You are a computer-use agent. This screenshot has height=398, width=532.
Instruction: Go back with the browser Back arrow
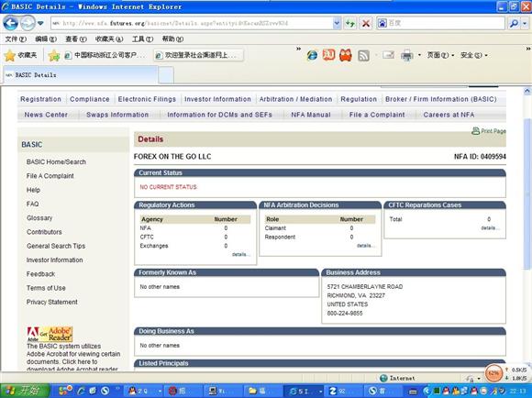(10, 23)
